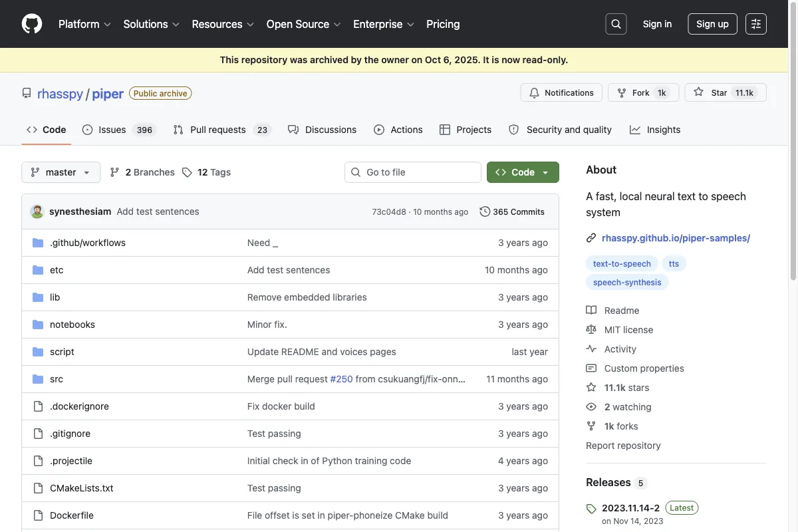
Task: Open the .gitignore file
Action: coord(70,434)
